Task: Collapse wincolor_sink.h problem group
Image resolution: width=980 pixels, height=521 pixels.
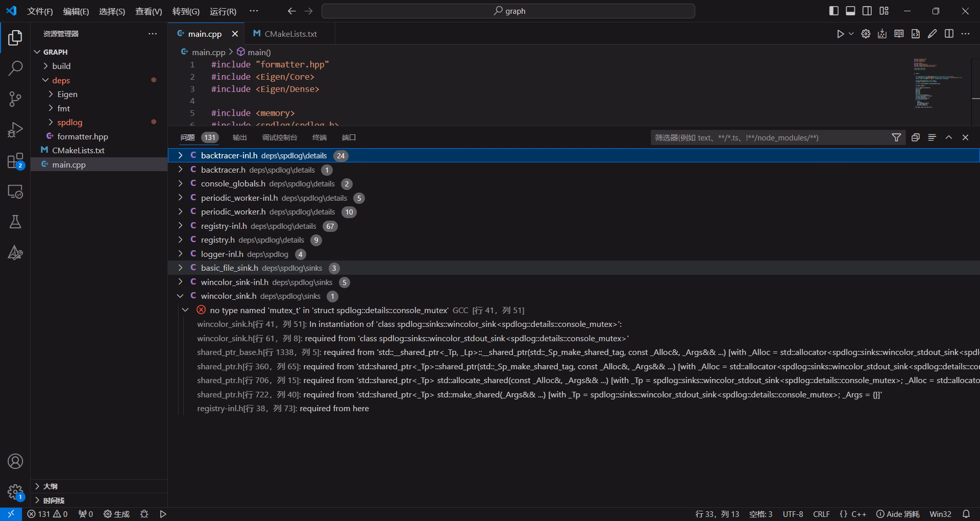Action: 180,296
